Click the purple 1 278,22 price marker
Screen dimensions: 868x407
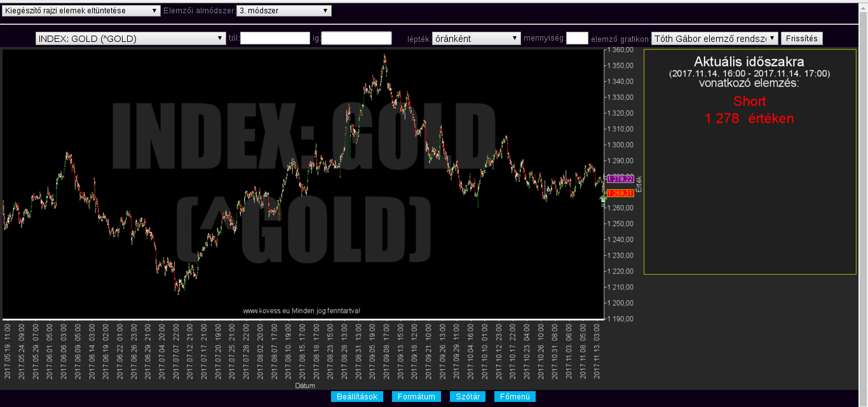coord(620,179)
